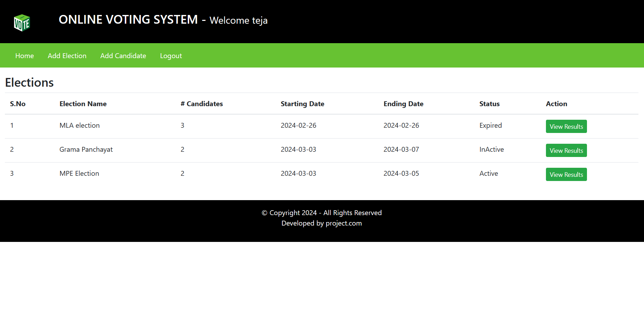The image size is (644, 323).
Task: Go to Add Election page
Action: (x=67, y=56)
